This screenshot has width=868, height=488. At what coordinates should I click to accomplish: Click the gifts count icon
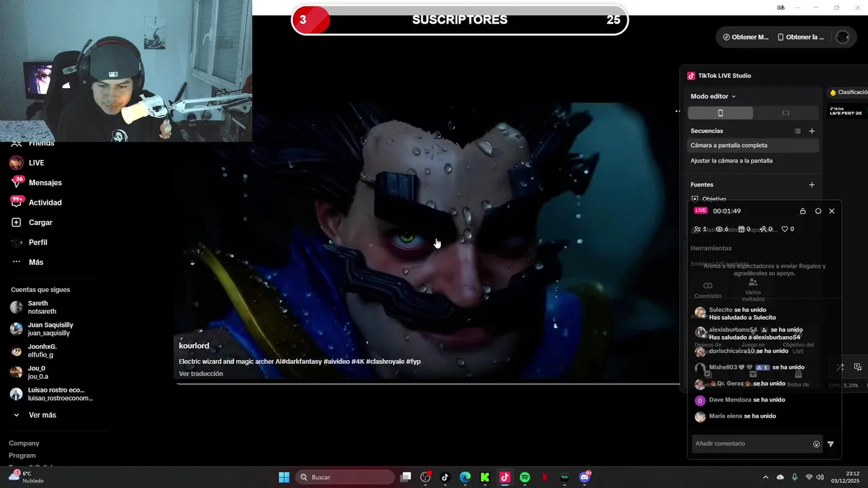[x=742, y=229]
